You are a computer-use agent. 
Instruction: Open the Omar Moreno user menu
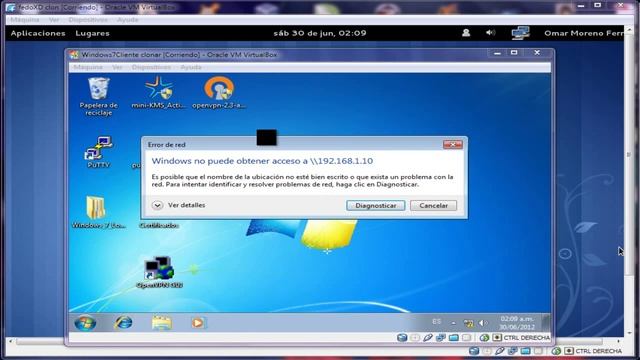[x=584, y=33]
